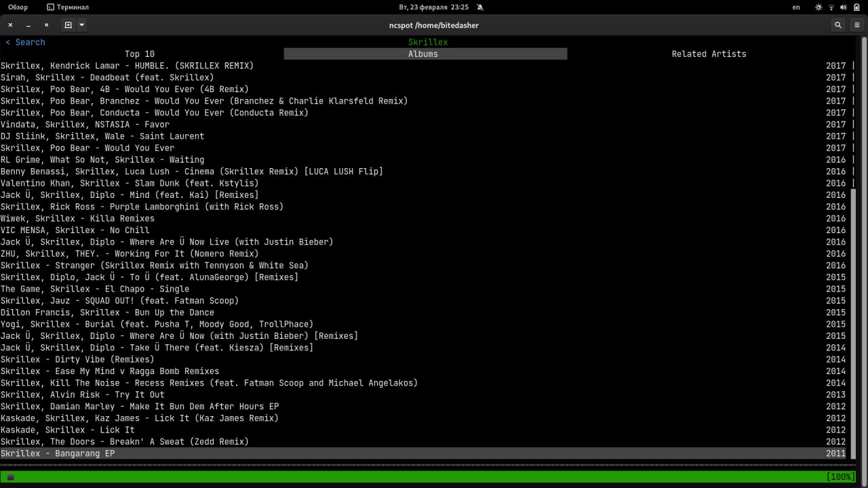Select VIC MENSA, Skrillex - No Chill row
The width and height of the screenshot is (868, 488).
coord(423,230)
